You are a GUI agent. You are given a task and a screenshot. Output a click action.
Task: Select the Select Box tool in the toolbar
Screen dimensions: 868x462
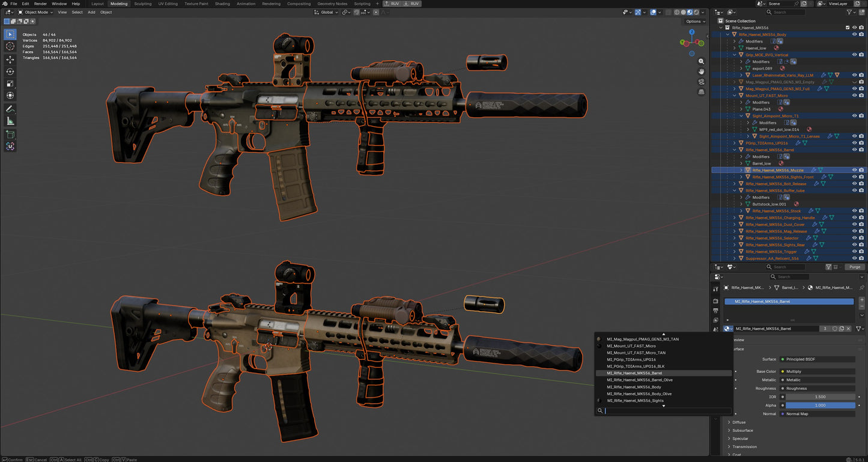point(10,34)
